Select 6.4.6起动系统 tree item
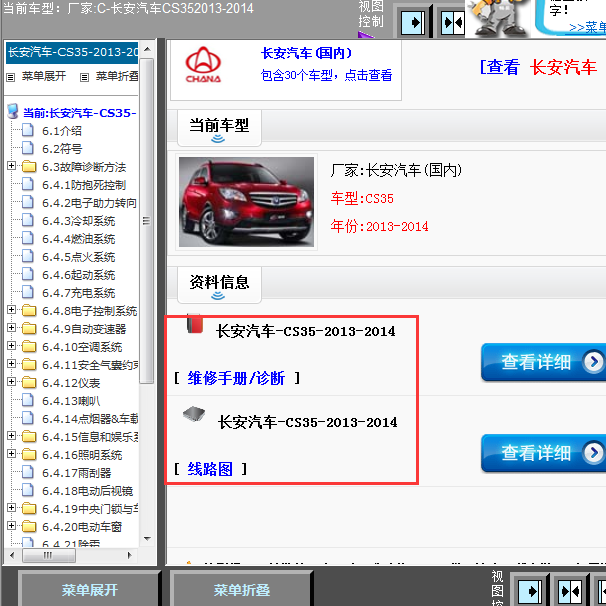The height and width of the screenshot is (606, 606). (x=78, y=275)
